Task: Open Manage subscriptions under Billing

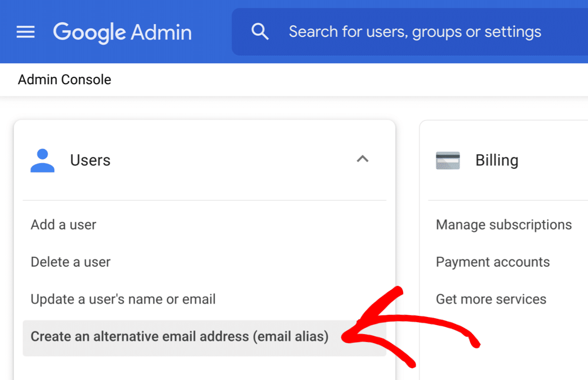Action: 504,224
